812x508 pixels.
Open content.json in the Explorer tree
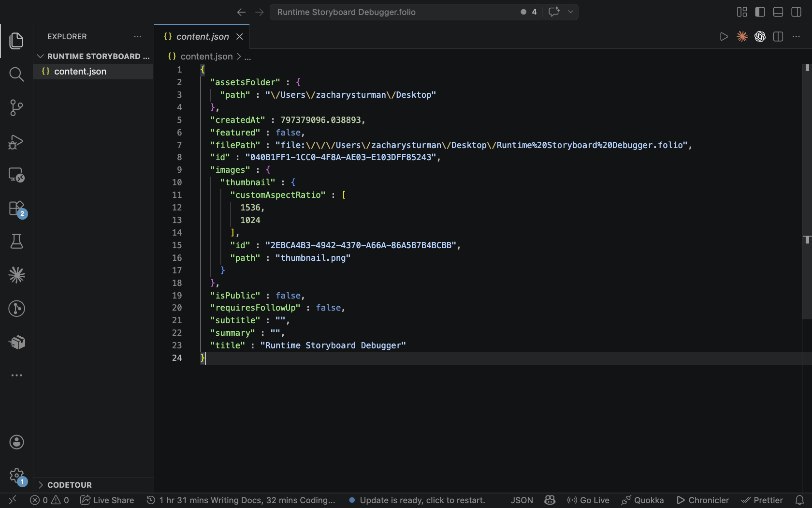tap(80, 72)
